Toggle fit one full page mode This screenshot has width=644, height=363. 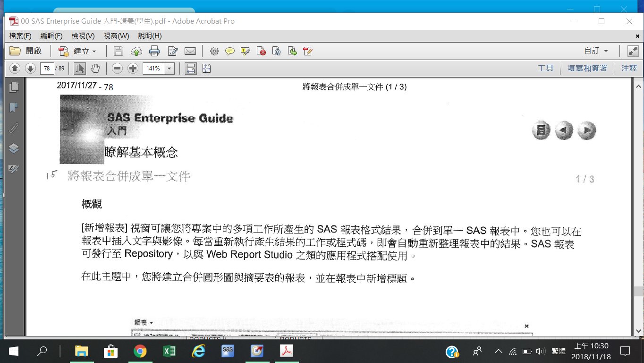(206, 69)
